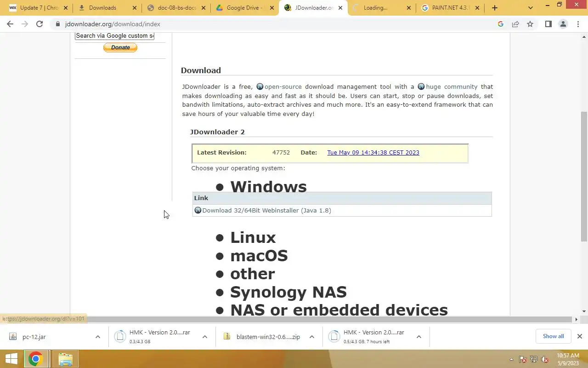View site information lock icon
588x368 pixels.
point(58,24)
